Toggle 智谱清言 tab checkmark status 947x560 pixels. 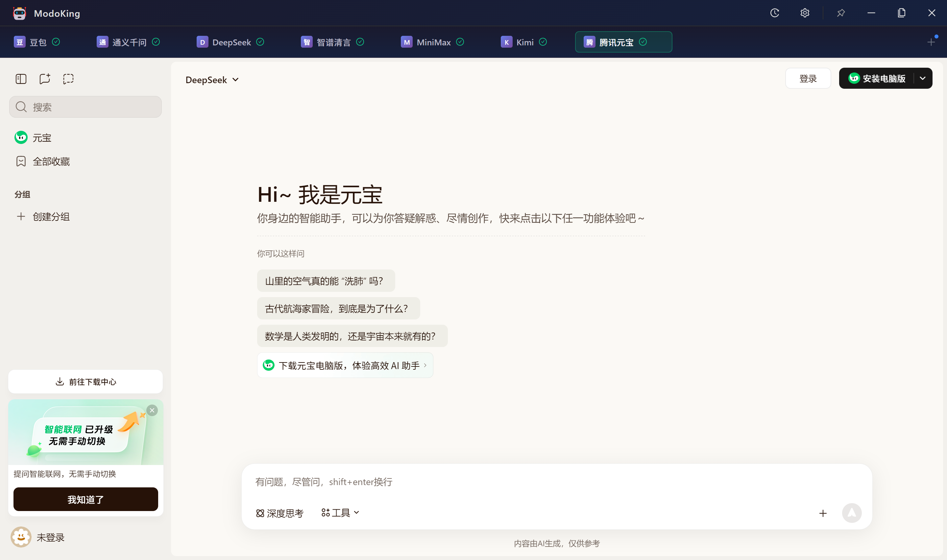pos(360,42)
